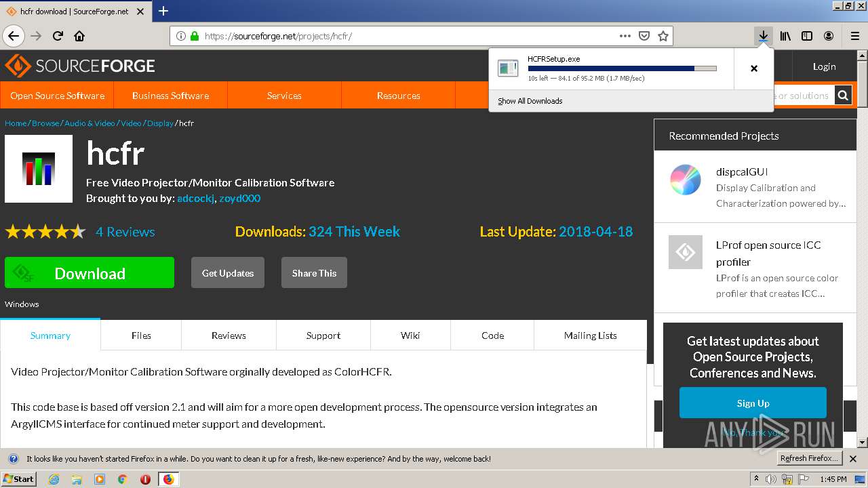Open Audio & Video breadcrumb
The height and width of the screenshot is (488, 868).
90,123
